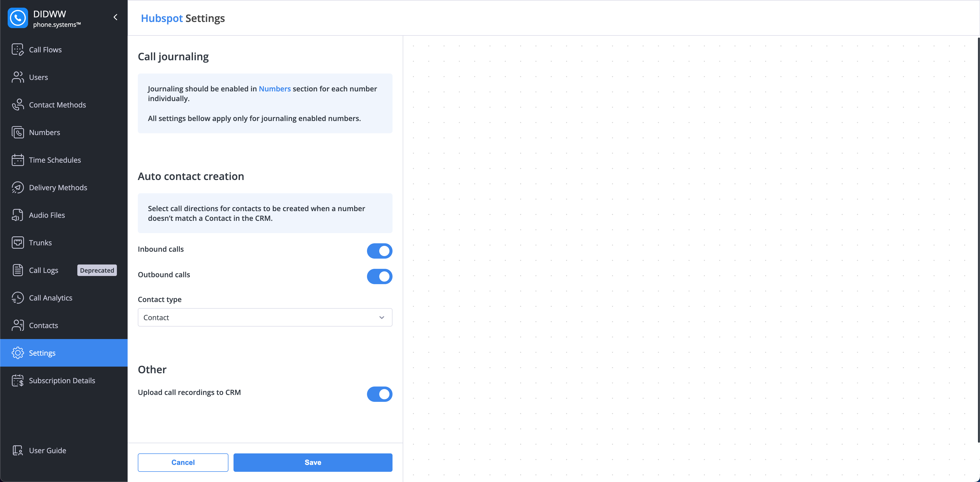The image size is (980, 482).
Task: Click the Delivery Methods icon
Action: [18, 188]
